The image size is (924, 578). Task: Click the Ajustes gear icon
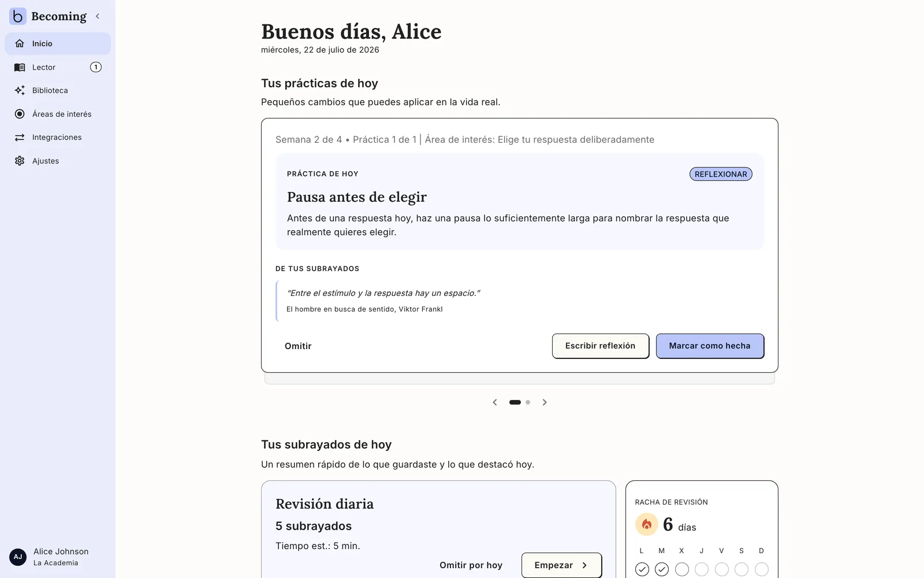20,161
